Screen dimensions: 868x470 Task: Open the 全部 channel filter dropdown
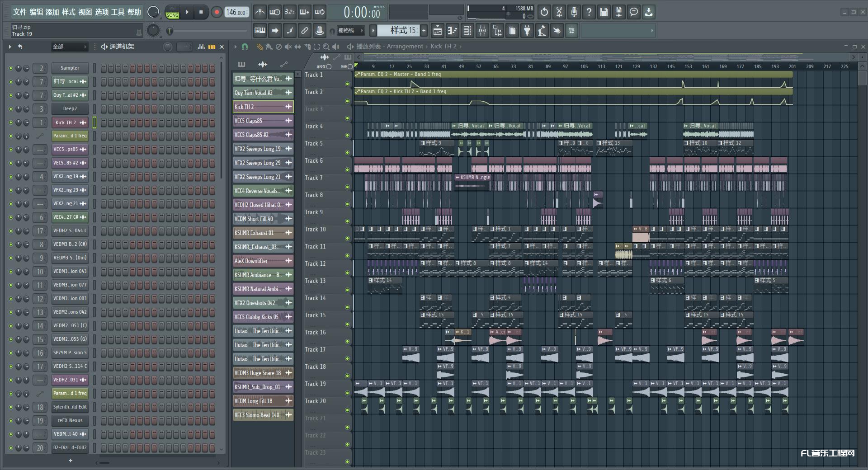pos(69,47)
